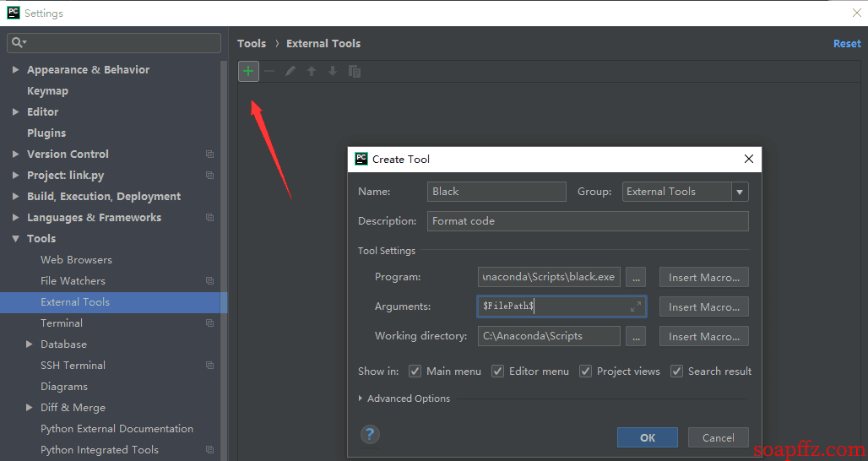This screenshot has height=461, width=868.
Task: Click Cancel in Create Tool dialog
Action: click(x=719, y=437)
